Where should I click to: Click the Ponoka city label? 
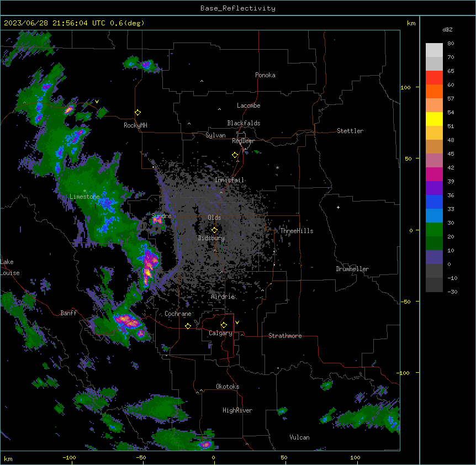(x=265, y=75)
